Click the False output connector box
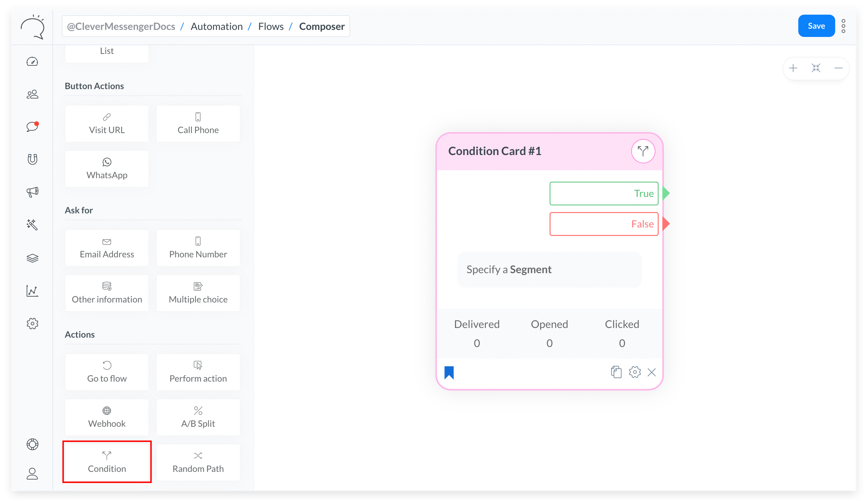The image size is (868, 500). [604, 224]
